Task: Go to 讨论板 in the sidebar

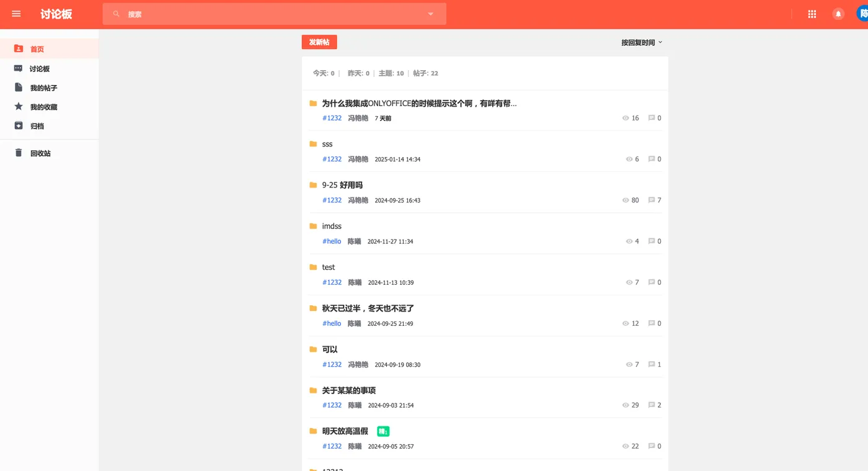Action: click(50, 68)
